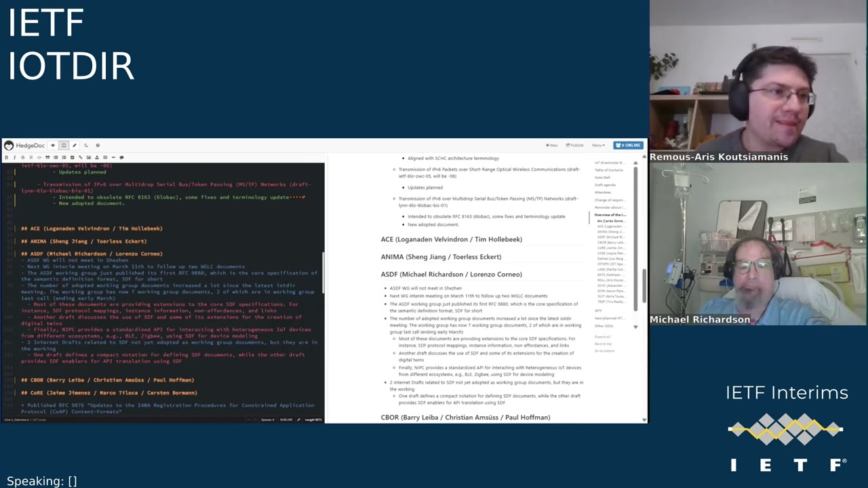Go to Attendees in sidebar TOC
Image resolution: width=868 pixels, height=488 pixels.
602,192
